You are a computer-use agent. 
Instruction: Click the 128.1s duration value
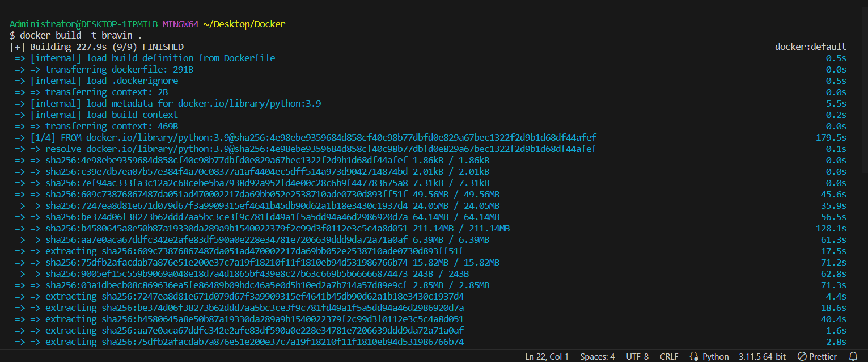click(x=831, y=228)
